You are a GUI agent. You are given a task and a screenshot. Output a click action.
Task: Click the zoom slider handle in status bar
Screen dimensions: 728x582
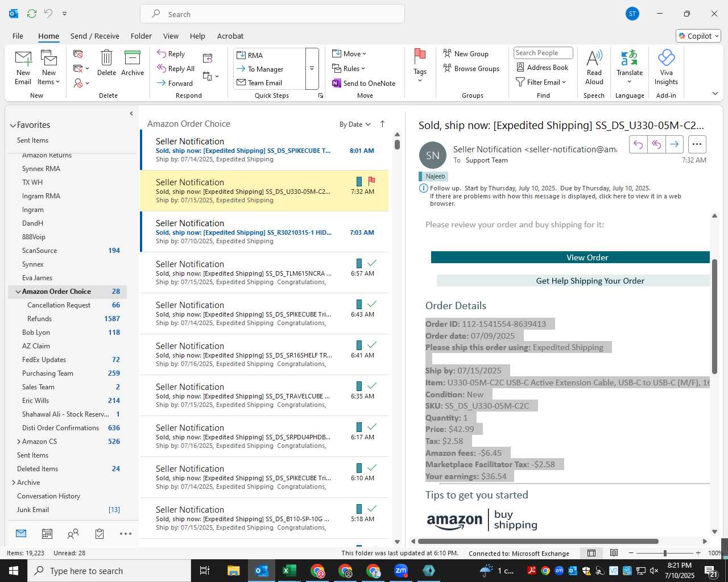click(x=665, y=553)
